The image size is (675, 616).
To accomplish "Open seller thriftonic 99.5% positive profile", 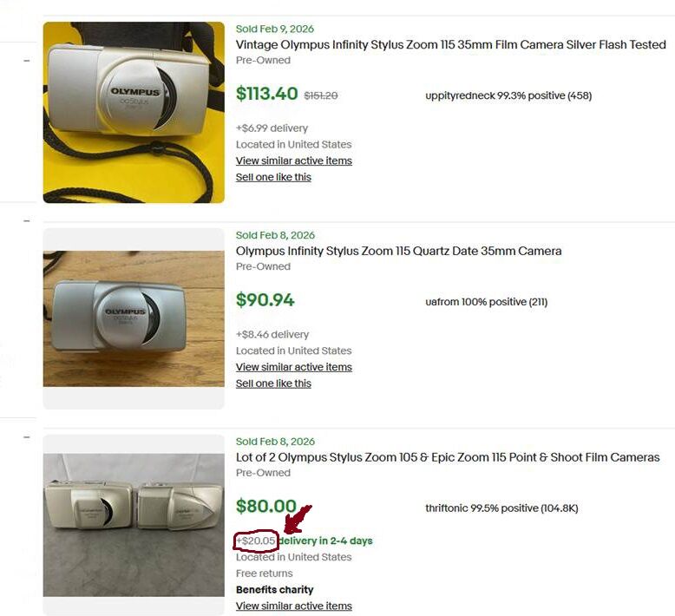I will pos(501,508).
